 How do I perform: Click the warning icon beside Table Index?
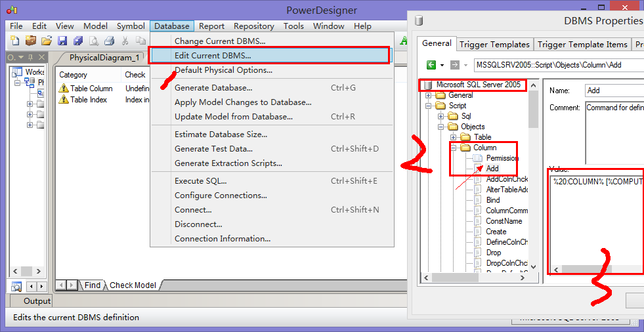click(x=63, y=100)
